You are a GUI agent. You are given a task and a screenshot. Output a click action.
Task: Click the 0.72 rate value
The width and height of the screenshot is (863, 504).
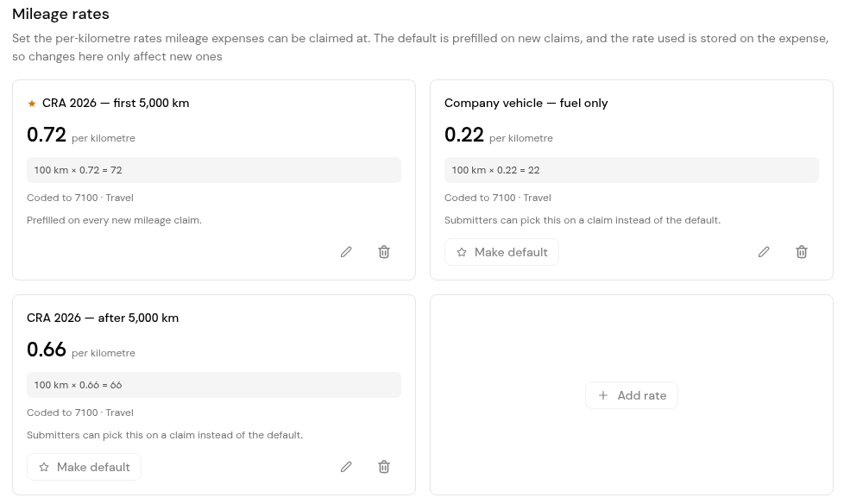(x=47, y=135)
